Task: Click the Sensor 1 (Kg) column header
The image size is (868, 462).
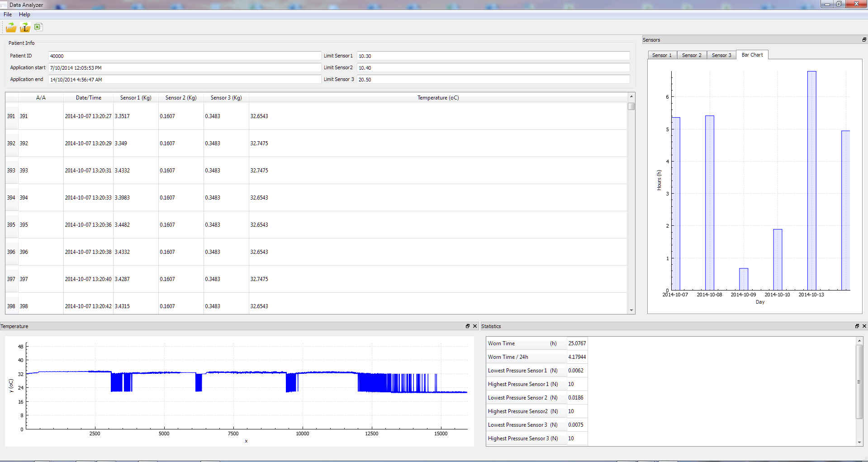Action: [x=136, y=98]
